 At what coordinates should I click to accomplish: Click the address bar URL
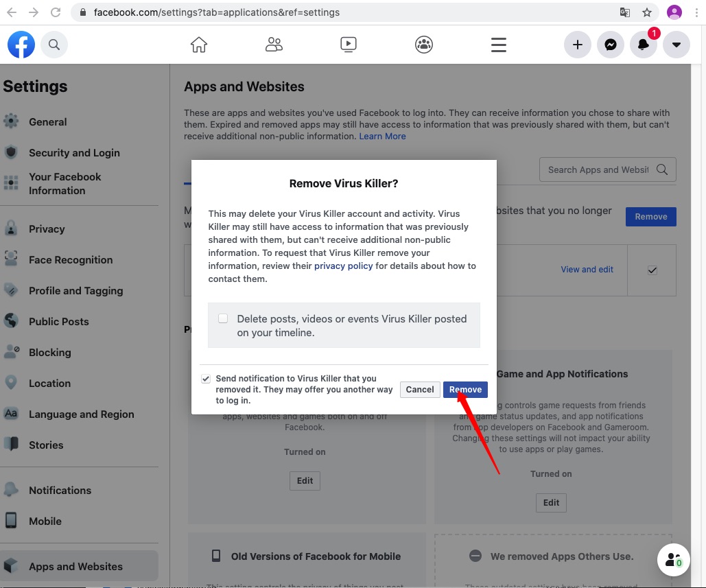point(217,12)
